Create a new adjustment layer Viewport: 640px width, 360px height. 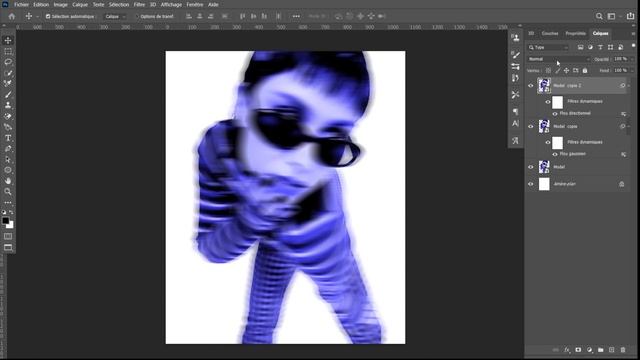coord(589,350)
